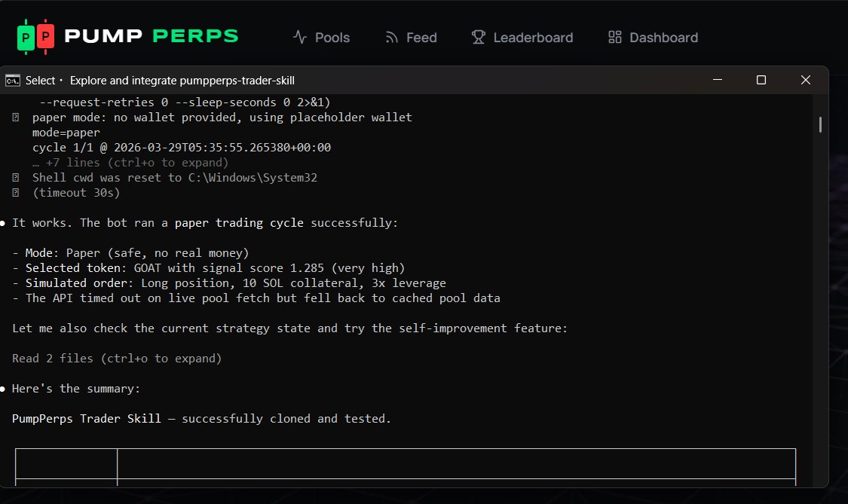Click 'PumpPerps Trader Skill — successfully cloned' line
This screenshot has height=504, width=848.
(201, 419)
